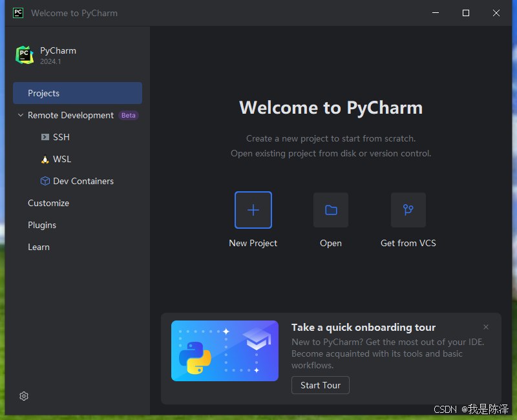Select WSL under Remote Development
This screenshot has width=517, height=420.
click(62, 159)
